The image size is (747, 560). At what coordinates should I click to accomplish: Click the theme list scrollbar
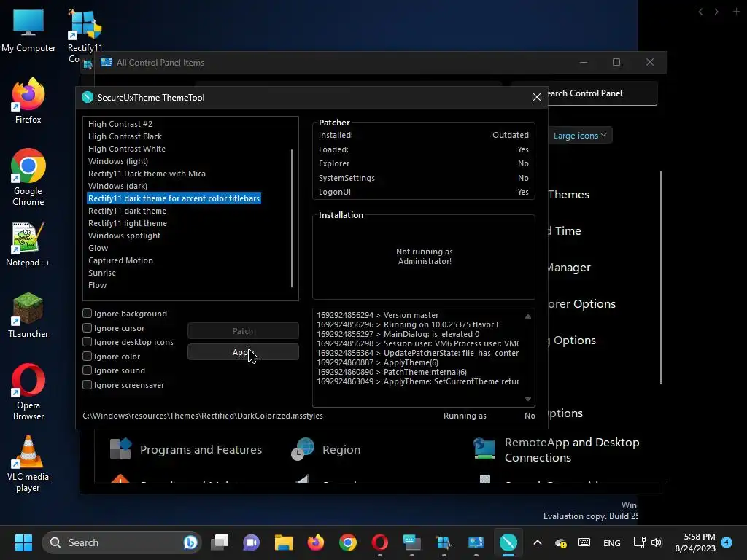tap(292, 218)
